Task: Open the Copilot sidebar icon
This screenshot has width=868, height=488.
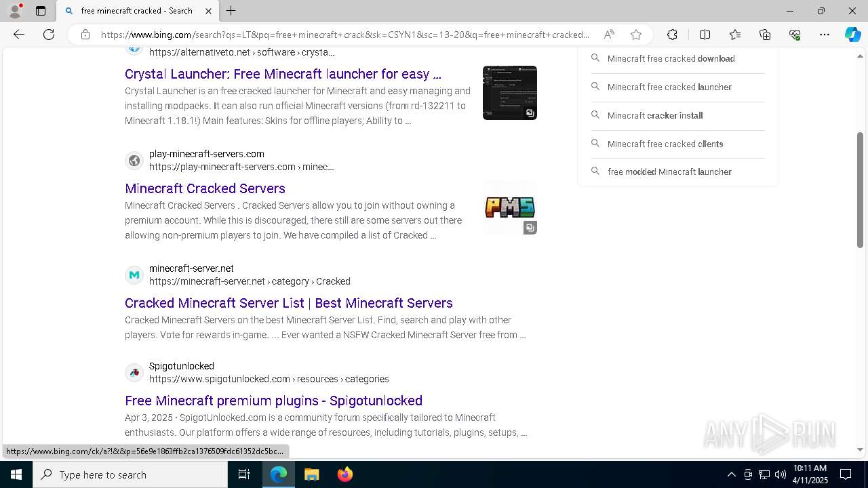Action: pos(852,35)
